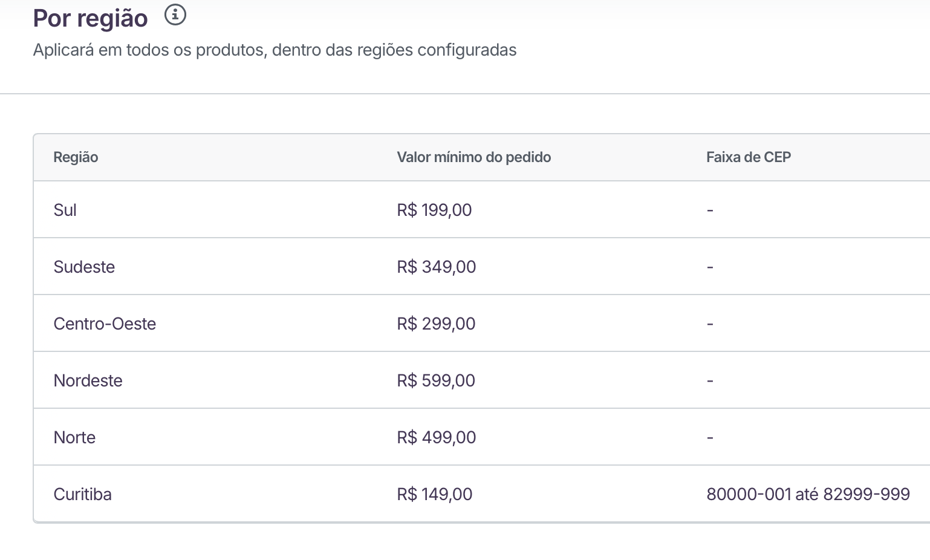
Task: Open the Norte region entry
Action: [x=74, y=437]
